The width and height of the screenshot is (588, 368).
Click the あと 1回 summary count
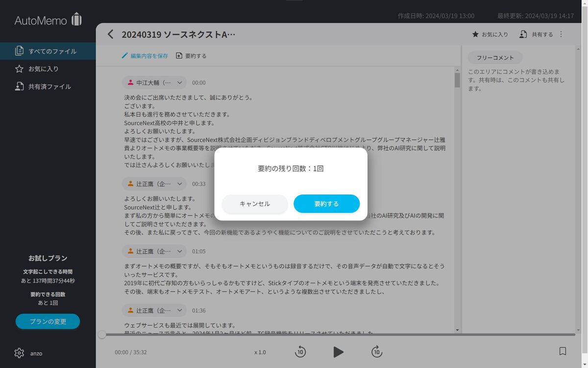tap(48, 303)
